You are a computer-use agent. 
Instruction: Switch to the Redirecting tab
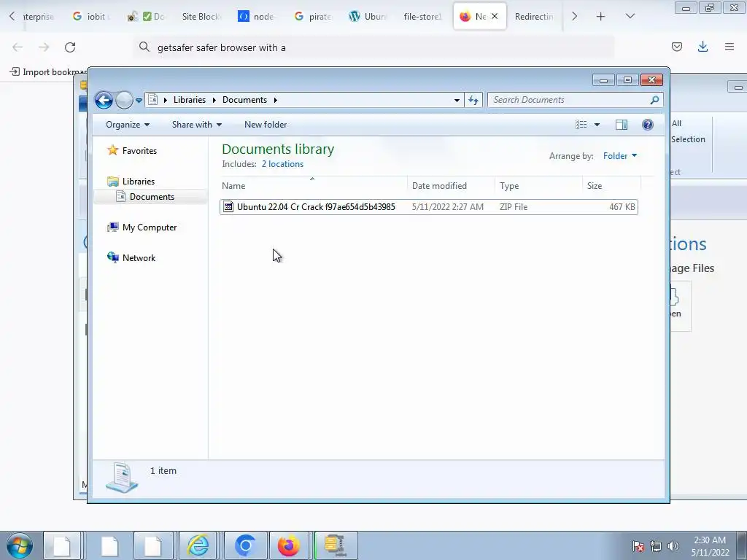(534, 16)
